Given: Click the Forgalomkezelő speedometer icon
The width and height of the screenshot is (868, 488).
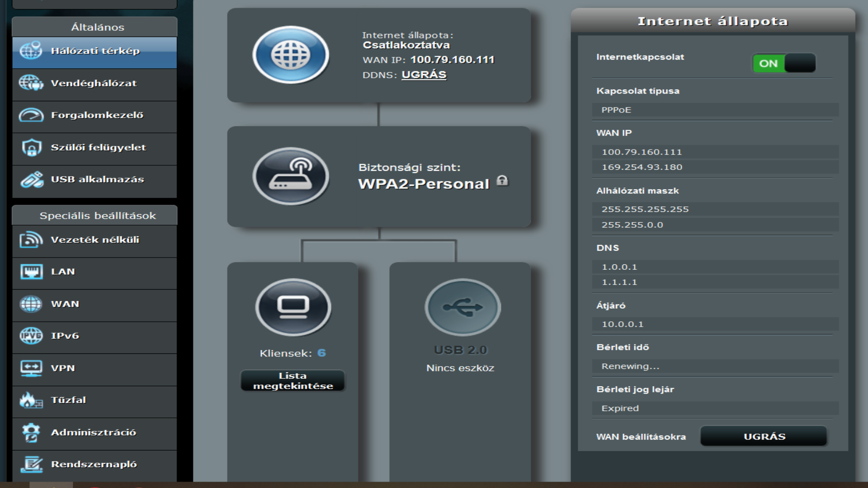Looking at the screenshot, I should (x=31, y=116).
